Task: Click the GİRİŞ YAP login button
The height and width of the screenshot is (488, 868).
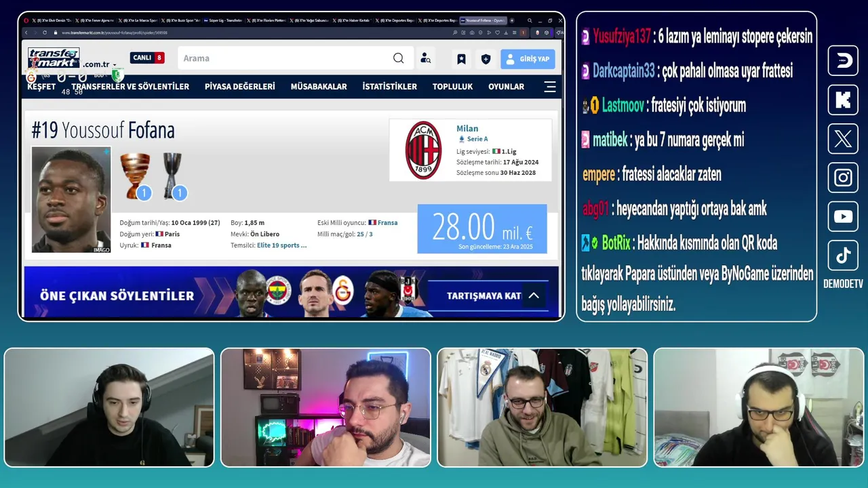Action: [528, 59]
